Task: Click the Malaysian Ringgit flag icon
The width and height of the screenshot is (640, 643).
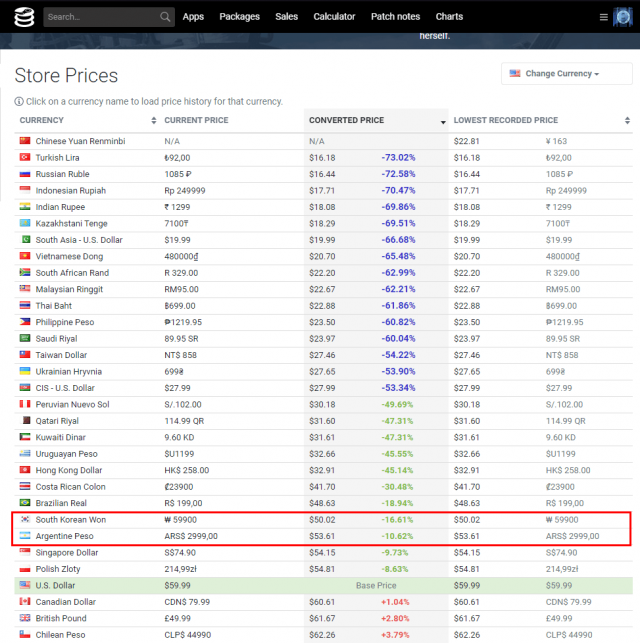Action: 25,289
